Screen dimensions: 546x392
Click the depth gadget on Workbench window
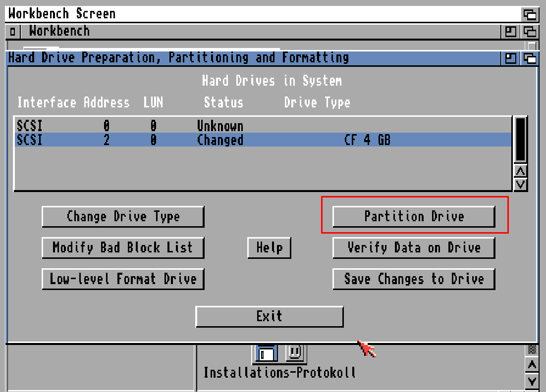click(x=529, y=31)
